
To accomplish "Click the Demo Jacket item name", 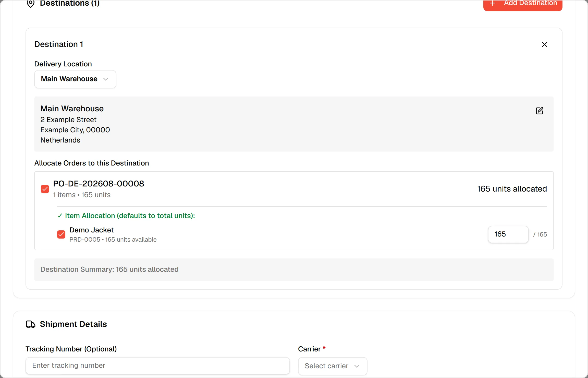I will pyautogui.click(x=91, y=230).
